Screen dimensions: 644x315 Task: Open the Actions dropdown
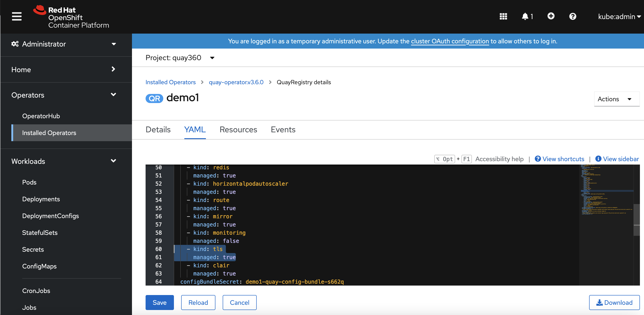click(x=616, y=99)
